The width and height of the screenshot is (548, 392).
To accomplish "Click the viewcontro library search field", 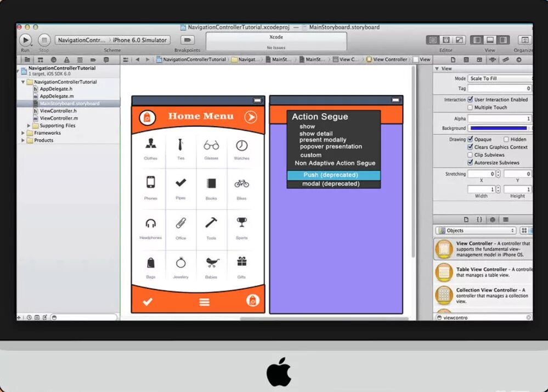I will (x=484, y=317).
